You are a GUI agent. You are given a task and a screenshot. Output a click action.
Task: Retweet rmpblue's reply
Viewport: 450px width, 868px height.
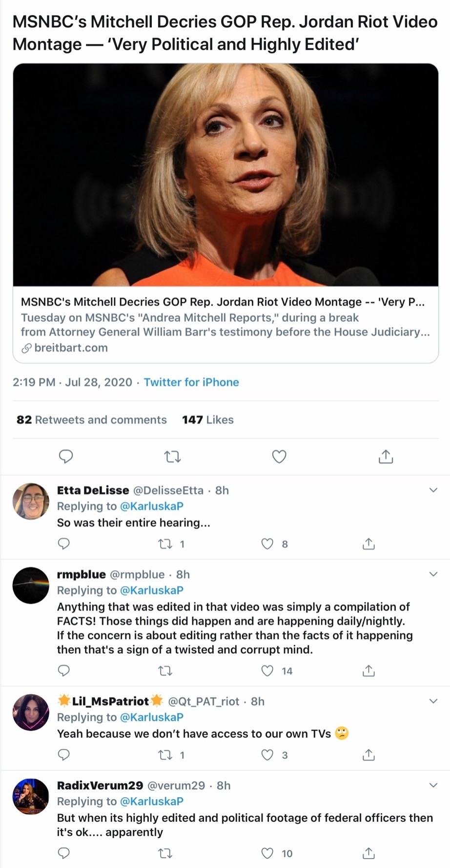click(x=165, y=671)
